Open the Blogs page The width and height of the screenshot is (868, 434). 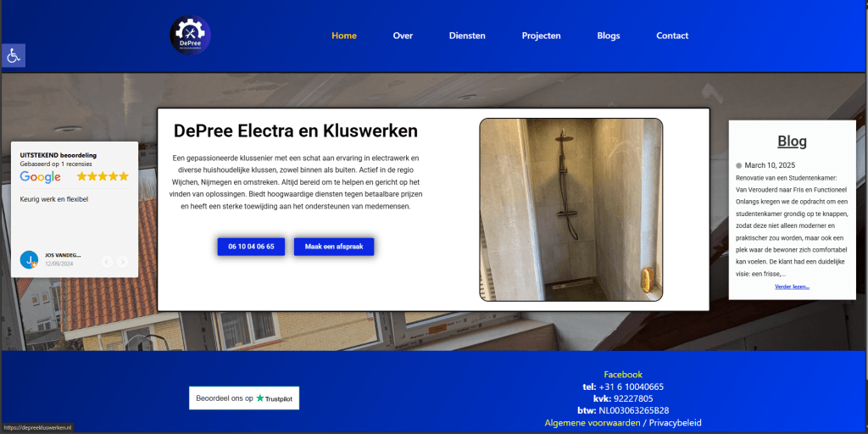point(609,36)
